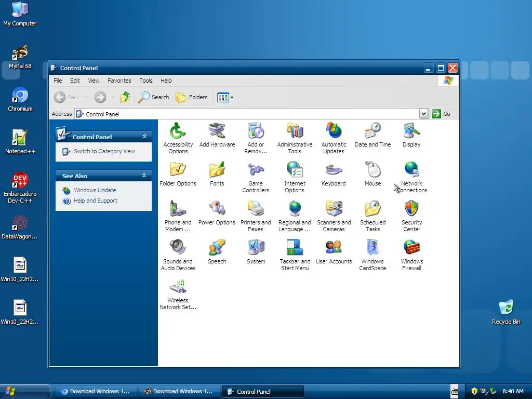Select Wireless Network Setup Wizard icon
532x399 pixels.
coord(178,294)
